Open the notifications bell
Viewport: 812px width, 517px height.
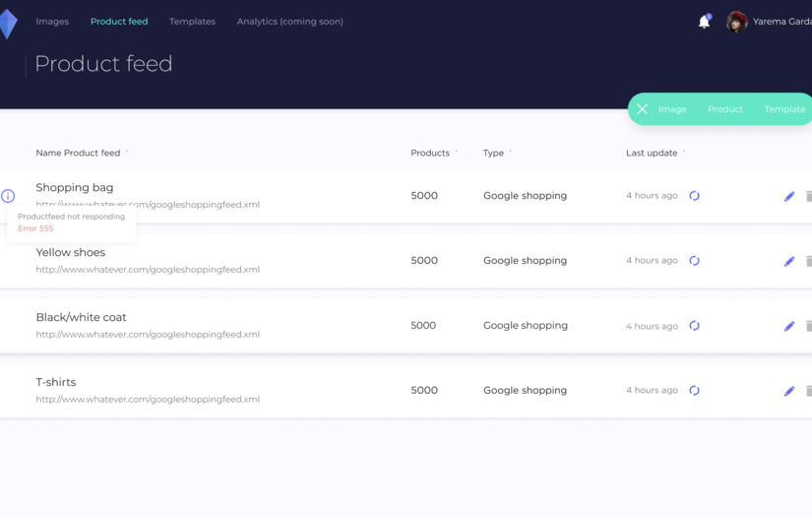click(704, 22)
